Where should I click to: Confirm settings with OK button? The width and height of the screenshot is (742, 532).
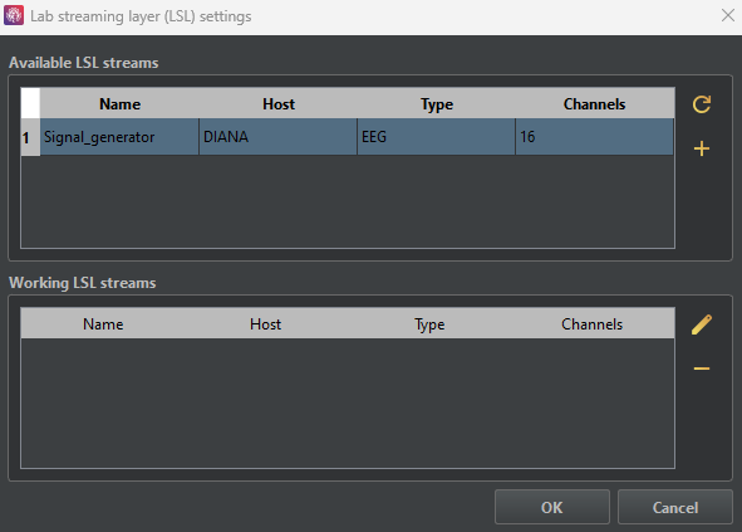point(552,507)
